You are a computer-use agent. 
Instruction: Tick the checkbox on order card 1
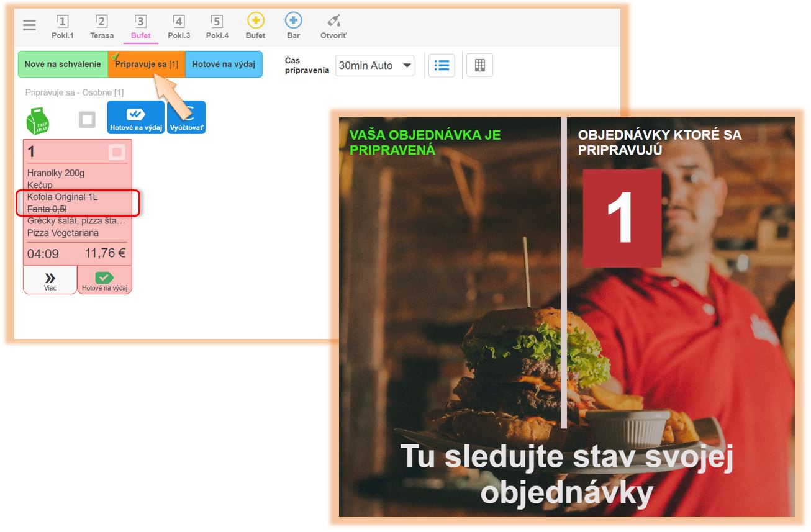[117, 152]
